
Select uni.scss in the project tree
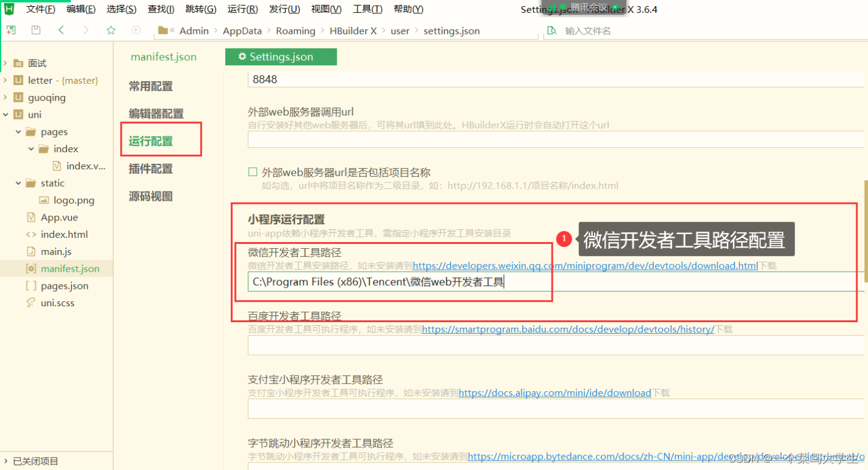(57, 303)
